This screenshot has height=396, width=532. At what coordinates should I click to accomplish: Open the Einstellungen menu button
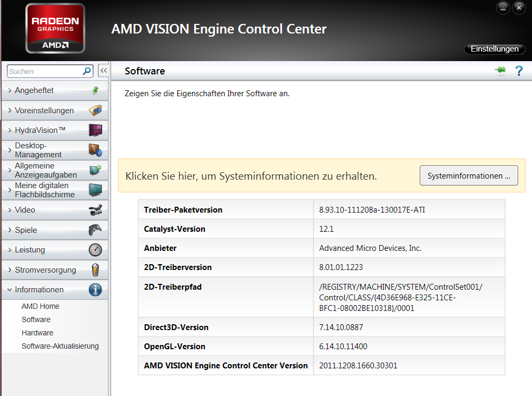pos(494,49)
